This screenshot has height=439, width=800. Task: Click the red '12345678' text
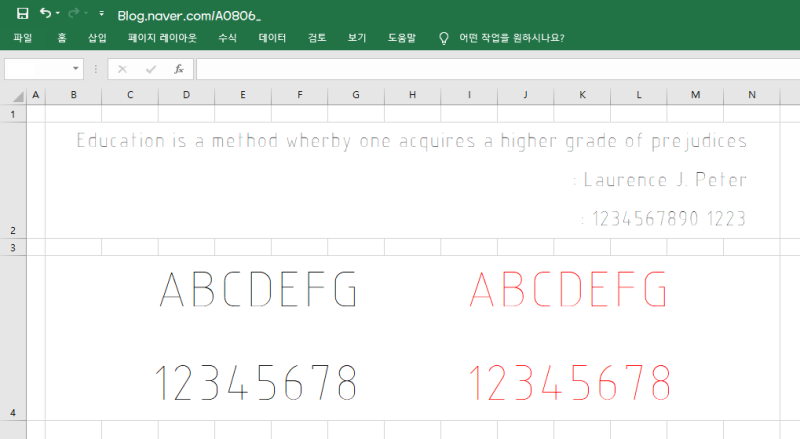(x=569, y=383)
